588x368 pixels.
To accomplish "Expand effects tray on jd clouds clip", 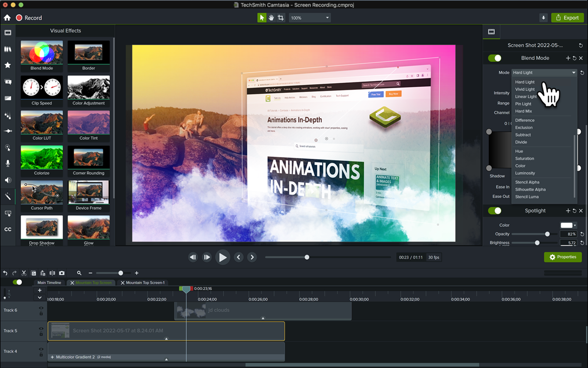I will coord(263,318).
